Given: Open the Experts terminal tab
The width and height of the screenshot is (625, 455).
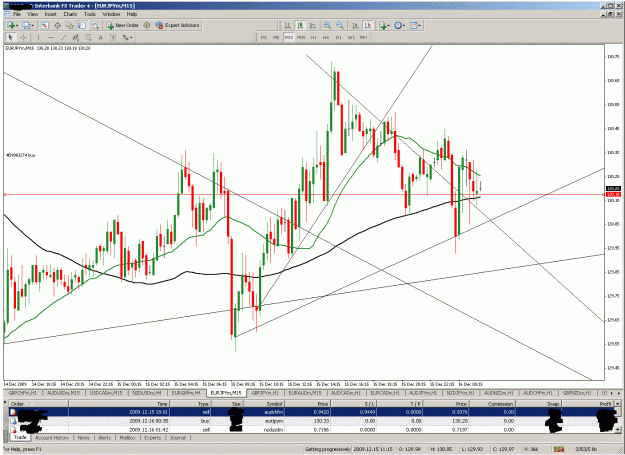Looking at the screenshot, I should (153, 438).
